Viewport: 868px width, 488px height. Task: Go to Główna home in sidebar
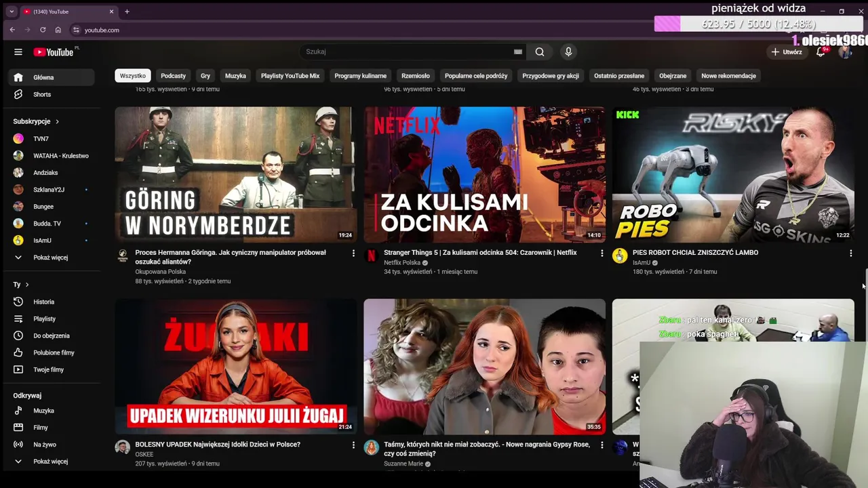click(x=51, y=77)
